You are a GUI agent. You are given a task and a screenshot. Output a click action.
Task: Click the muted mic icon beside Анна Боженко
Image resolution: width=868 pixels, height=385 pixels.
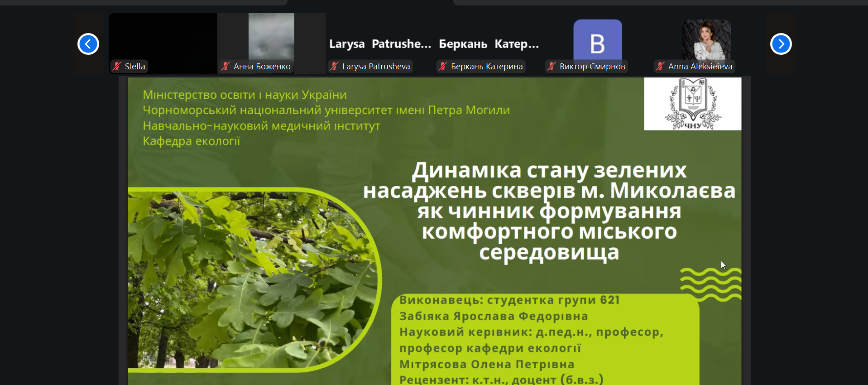(x=225, y=66)
